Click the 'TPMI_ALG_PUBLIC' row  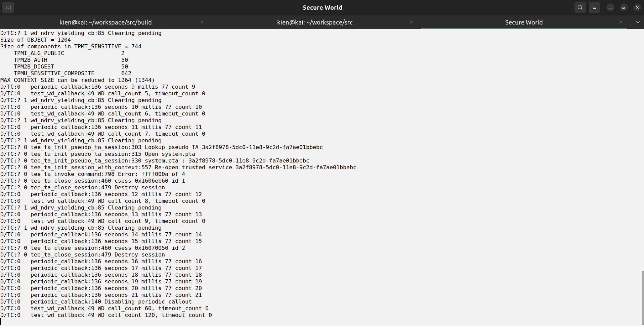pyautogui.click(x=69, y=53)
